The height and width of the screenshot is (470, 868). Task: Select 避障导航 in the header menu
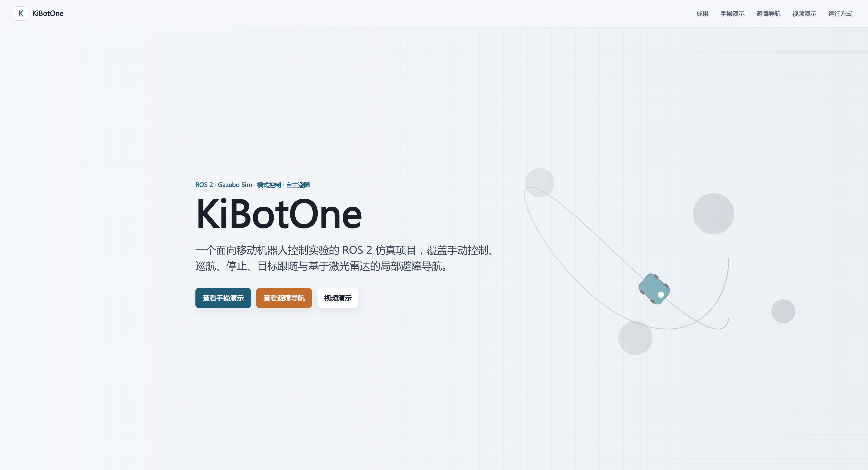tap(768, 13)
